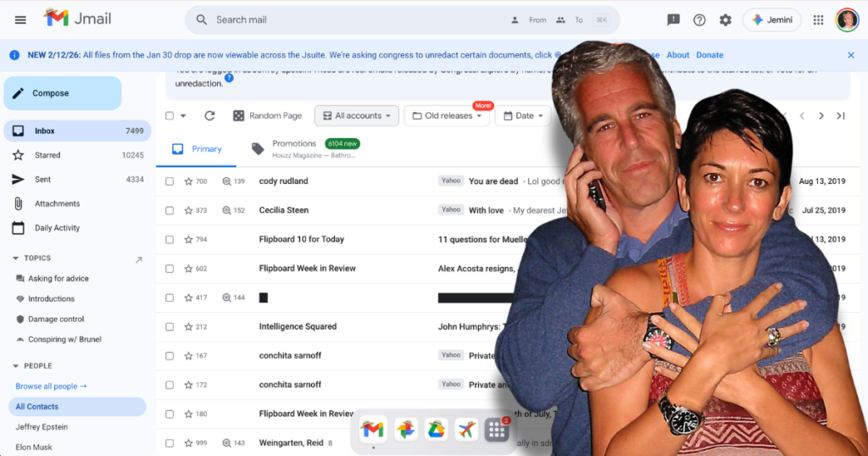Screen dimensions: 868x456
Task: Open the Sent folder
Action: pos(77,180)
